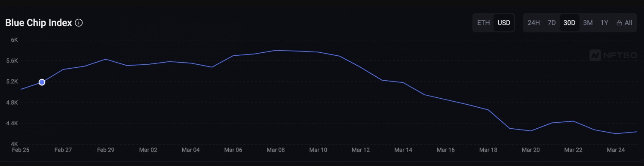This screenshot has width=644, height=166.
Task: Click the Blue Chip Index title
Action: pyautogui.click(x=38, y=23)
